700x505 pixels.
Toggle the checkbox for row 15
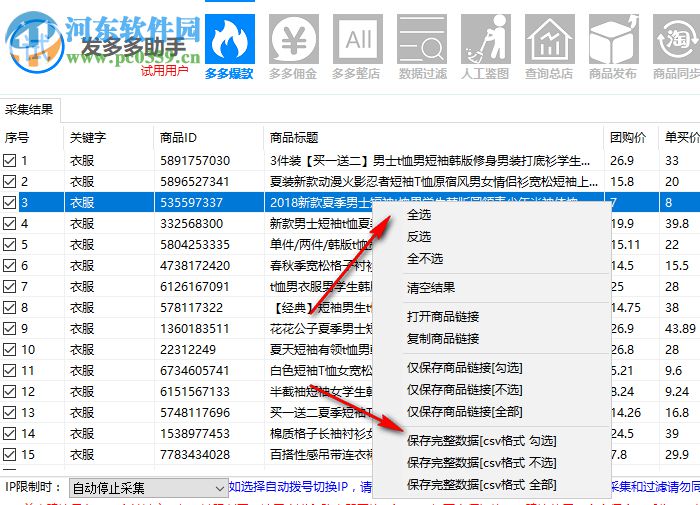coord(9,454)
